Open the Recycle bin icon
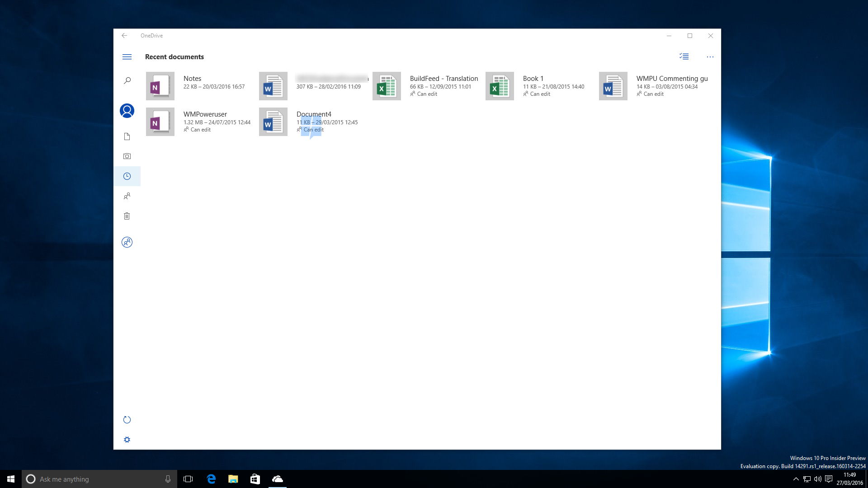This screenshot has height=488, width=868. 127,216
